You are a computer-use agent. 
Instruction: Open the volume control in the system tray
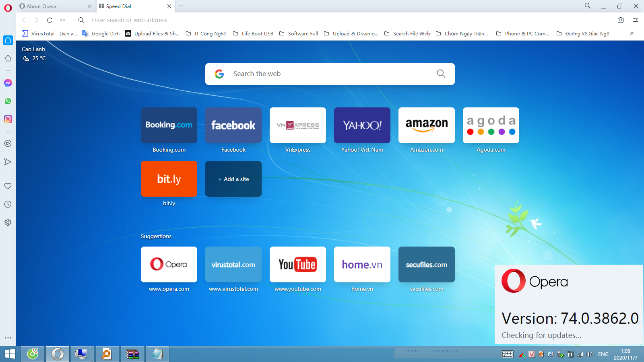(590, 354)
